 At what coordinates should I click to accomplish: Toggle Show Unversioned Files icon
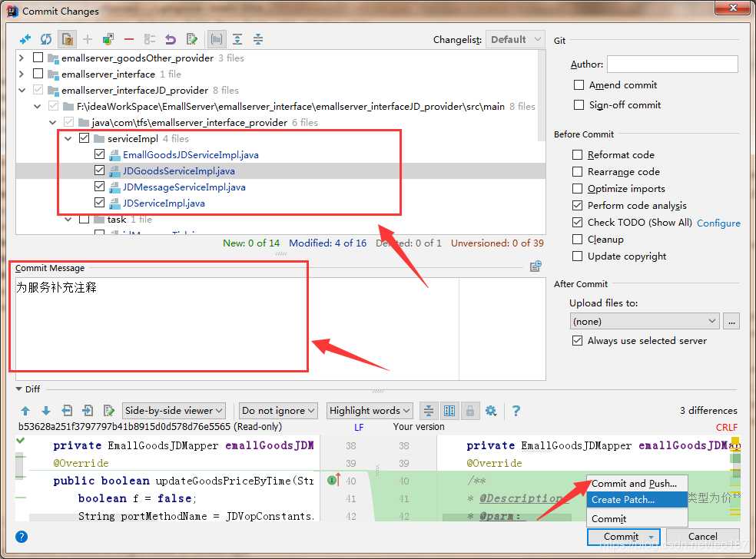(67, 39)
